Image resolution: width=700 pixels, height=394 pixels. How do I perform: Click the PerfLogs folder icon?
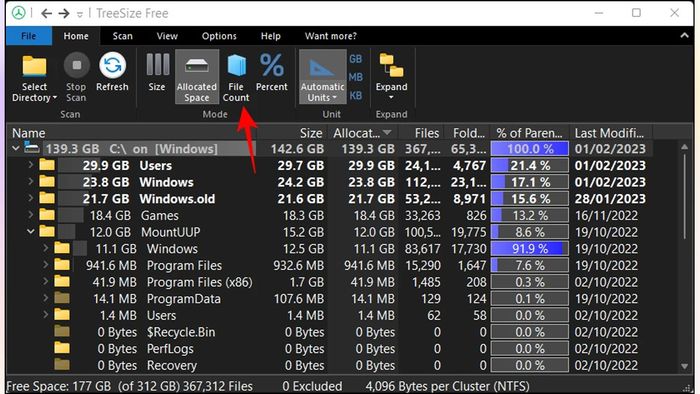62,348
